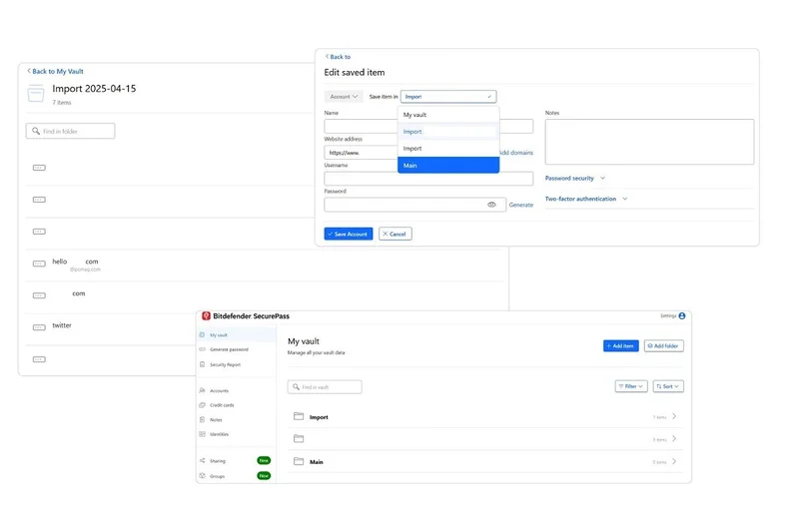The height and width of the screenshot is (532, 799).
Task: Click the Main folder name in My vault
Action: point(317,462)
